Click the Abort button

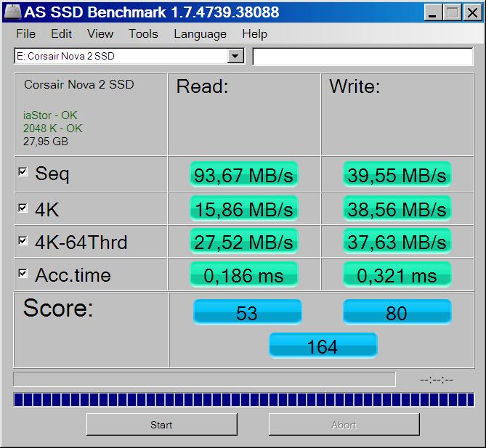[x=344, y=425]
